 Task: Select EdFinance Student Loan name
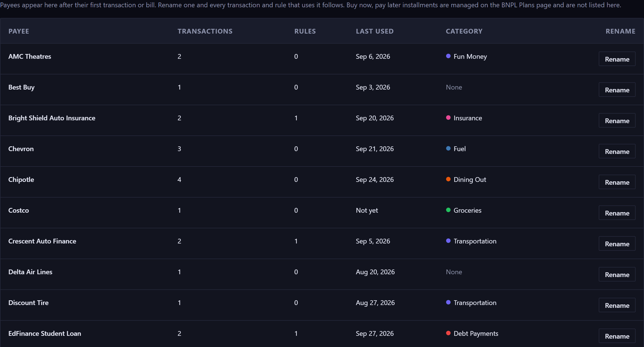point(45,334)
